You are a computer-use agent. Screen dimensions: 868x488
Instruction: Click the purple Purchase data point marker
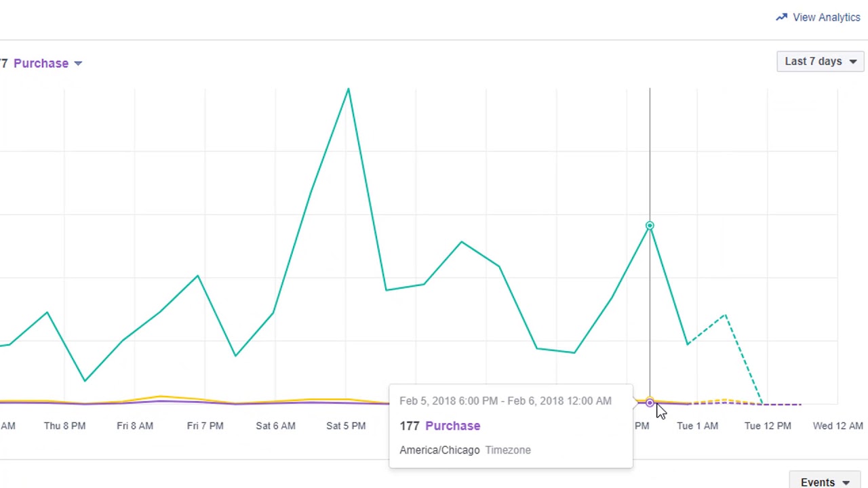pyautogui.click(x=650, y=403)
